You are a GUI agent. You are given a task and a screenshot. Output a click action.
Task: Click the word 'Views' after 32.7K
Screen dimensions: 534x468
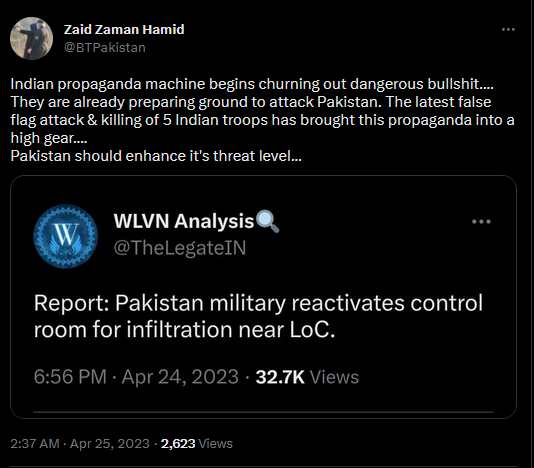click(x=334, y=377)
